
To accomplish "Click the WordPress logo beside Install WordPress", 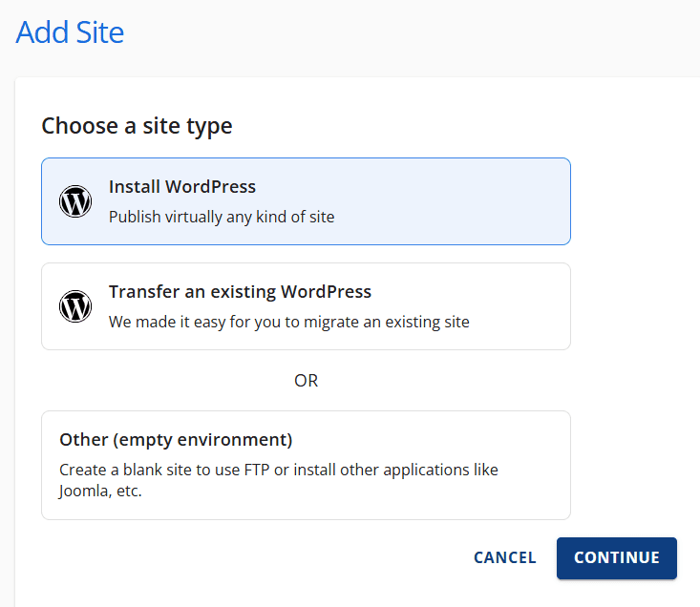I will [x=75, y=201].
